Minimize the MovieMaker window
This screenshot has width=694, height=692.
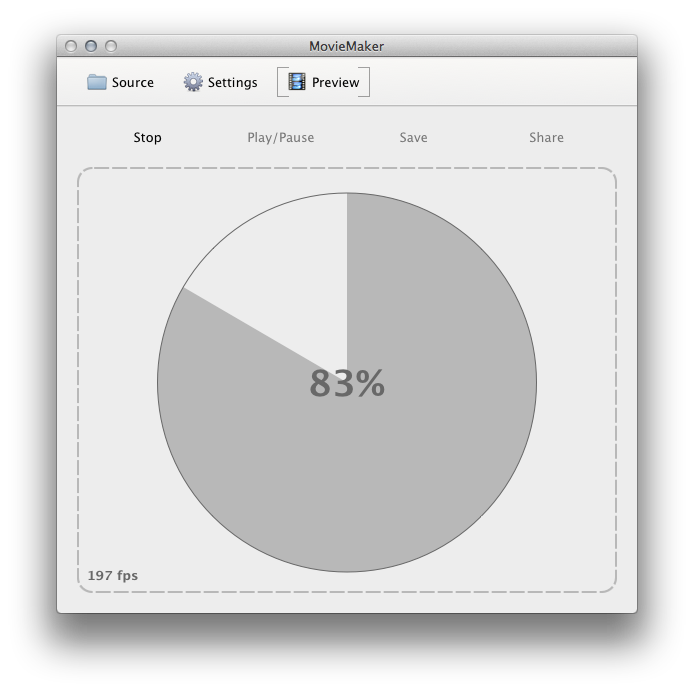[x=91, y=46]
